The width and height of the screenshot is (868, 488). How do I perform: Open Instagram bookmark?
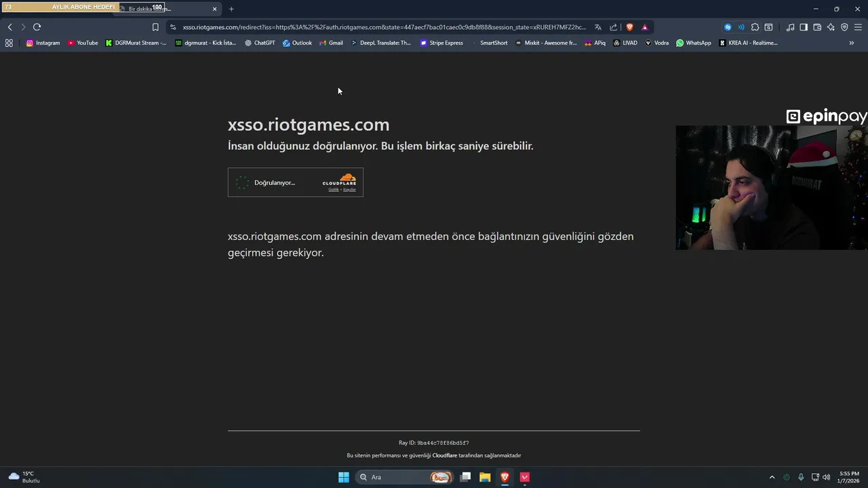43,43
